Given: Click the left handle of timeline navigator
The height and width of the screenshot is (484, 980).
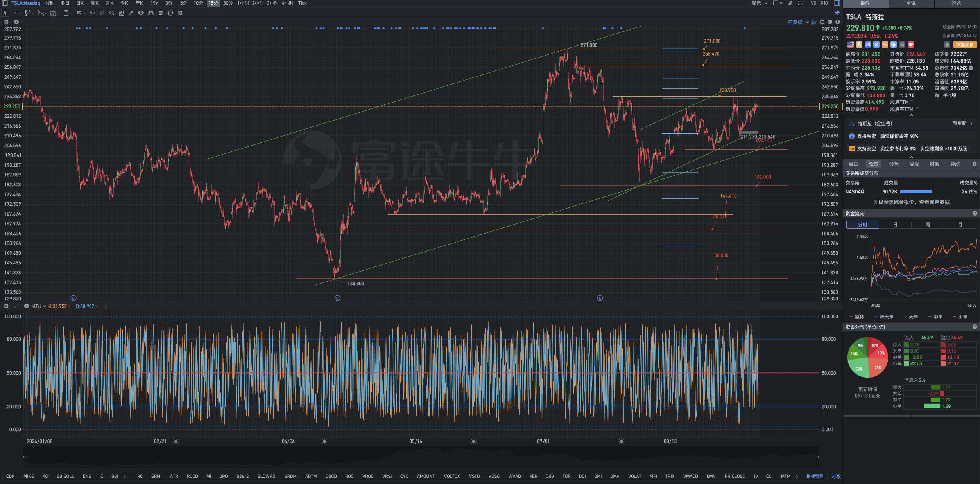Looking at the screenshot, I should tap(25, 457).
